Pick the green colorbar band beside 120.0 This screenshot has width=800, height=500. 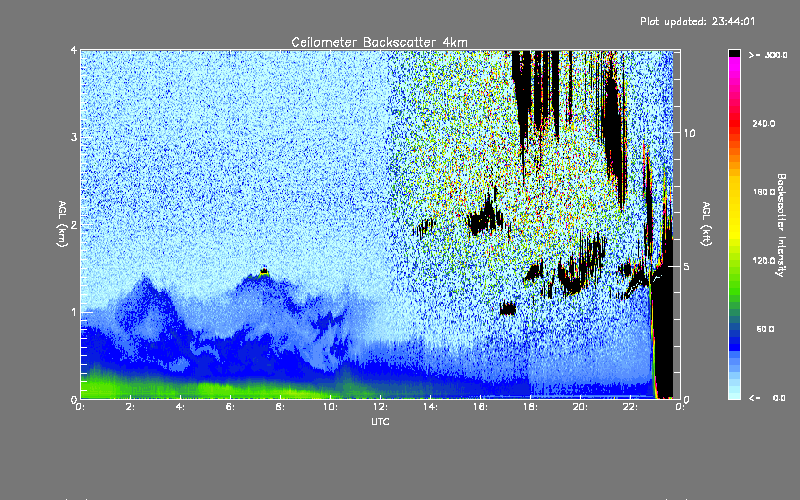734,265
